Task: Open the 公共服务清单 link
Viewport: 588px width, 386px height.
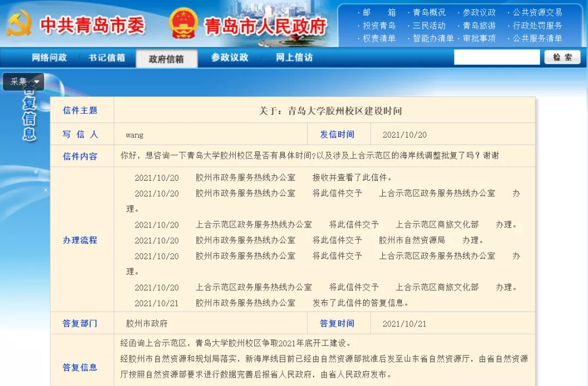Action: click(x=537, y=38)
